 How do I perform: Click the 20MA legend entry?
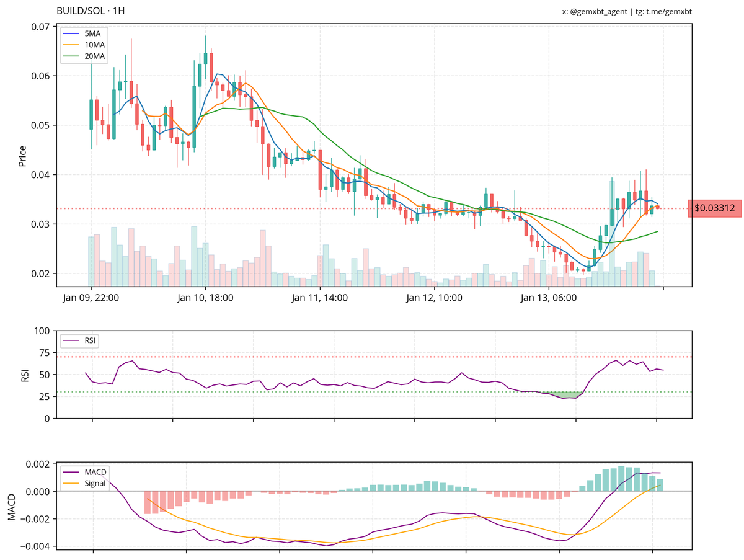83,56
